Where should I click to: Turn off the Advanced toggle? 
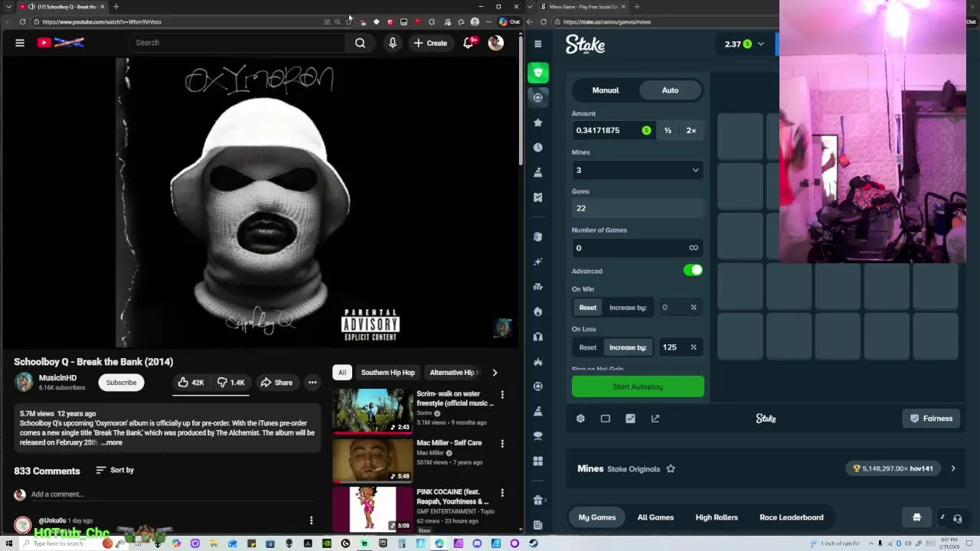[693, 270]
